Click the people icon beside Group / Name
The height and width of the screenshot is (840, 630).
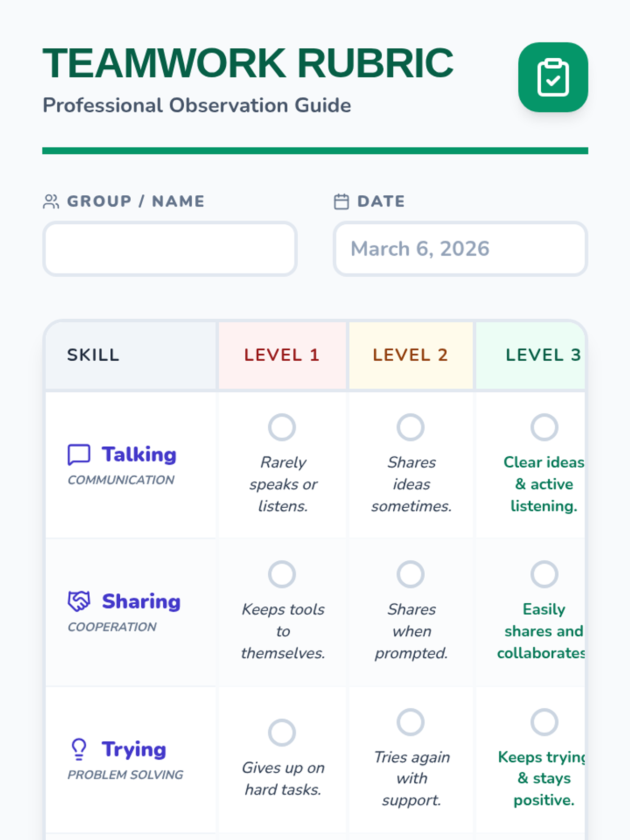(x=51, y=202)
